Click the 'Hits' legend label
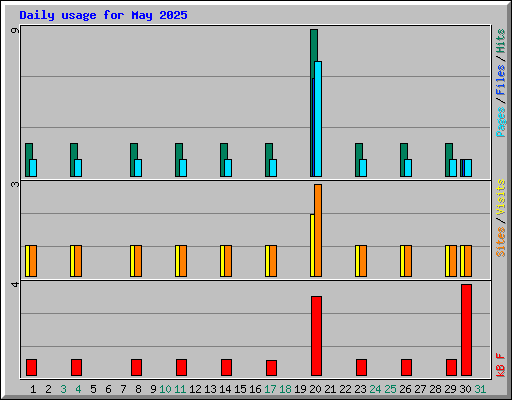Viewport: 512px width, 400px height. coord(500,41)
